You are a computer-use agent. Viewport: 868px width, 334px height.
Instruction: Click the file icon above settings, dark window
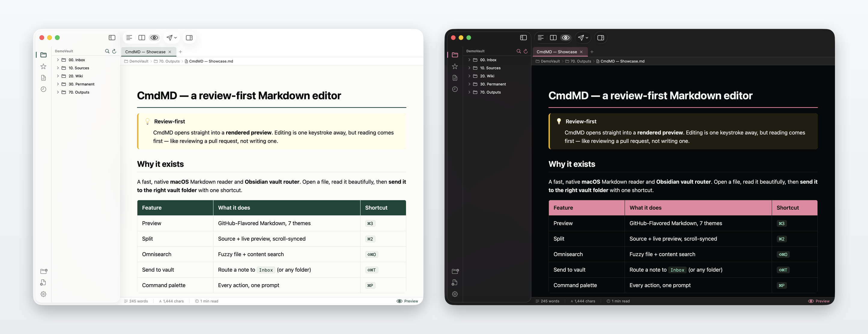coord(455,282)
